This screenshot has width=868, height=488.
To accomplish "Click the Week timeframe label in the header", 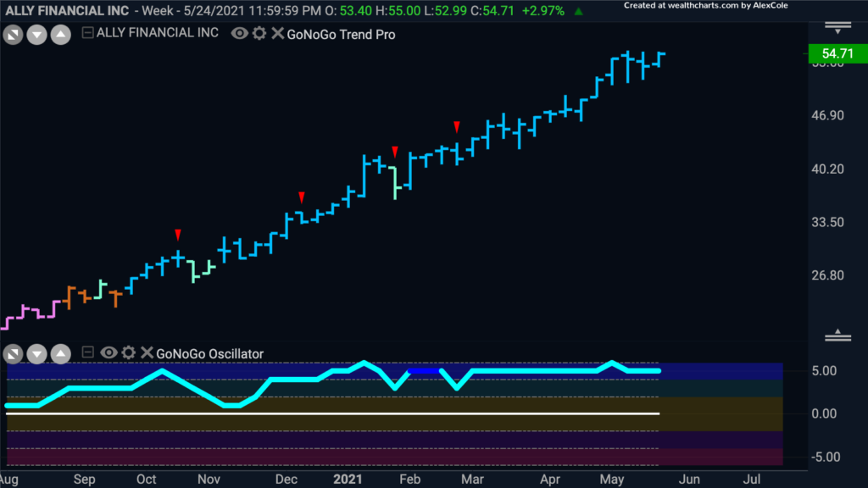I will pos(157,10).
